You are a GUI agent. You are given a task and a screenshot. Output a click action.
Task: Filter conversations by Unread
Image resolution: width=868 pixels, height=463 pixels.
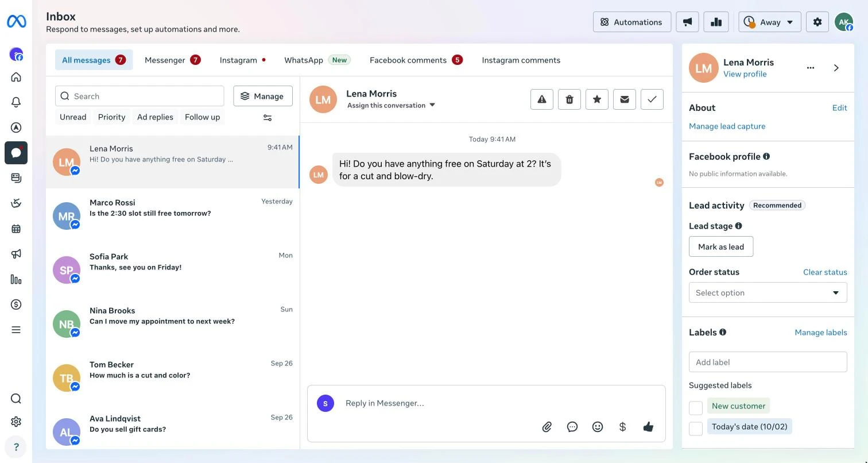[73, 117]
